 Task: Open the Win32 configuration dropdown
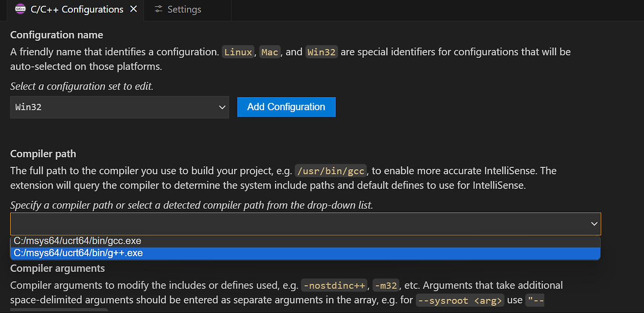tap(120, 107)
